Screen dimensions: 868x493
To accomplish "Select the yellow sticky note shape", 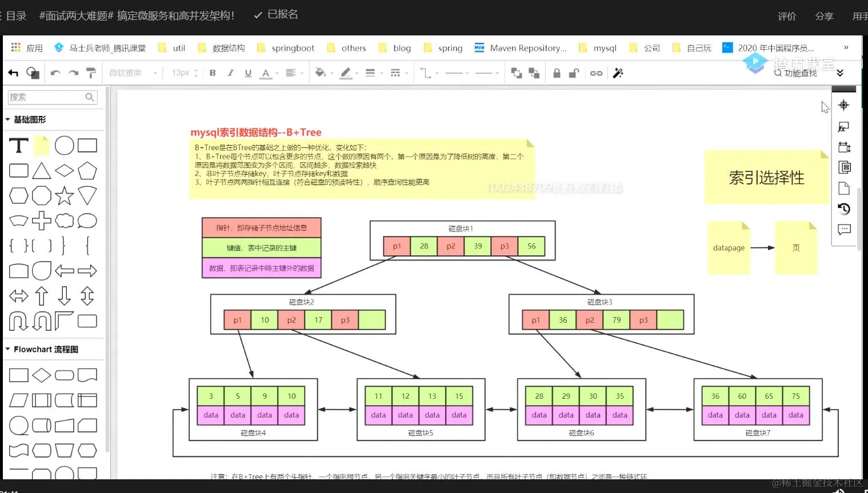I will (42, 146).
